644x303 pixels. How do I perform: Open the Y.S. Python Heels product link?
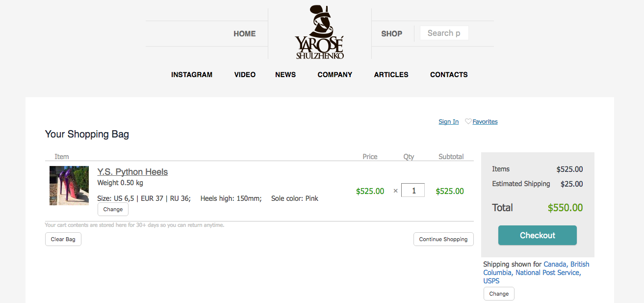(132, 172)
